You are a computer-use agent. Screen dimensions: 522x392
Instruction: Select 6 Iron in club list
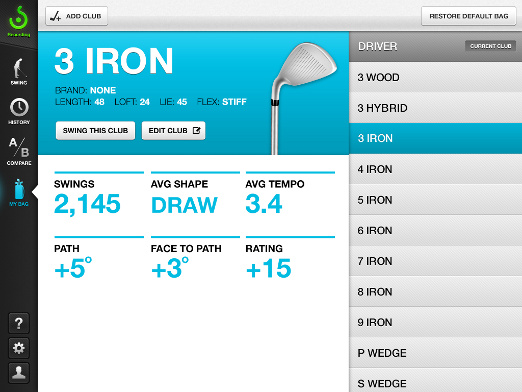435,230
